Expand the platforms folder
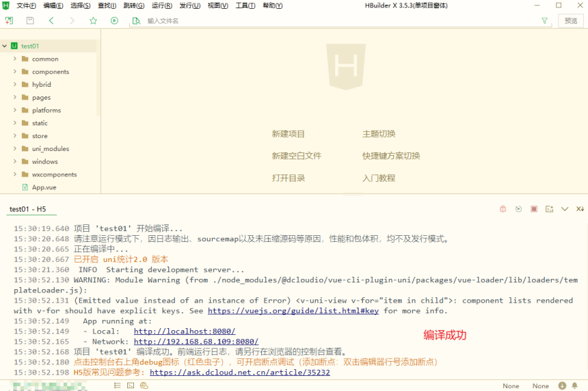This screenshot has height=391, width=588. point(15,110)
